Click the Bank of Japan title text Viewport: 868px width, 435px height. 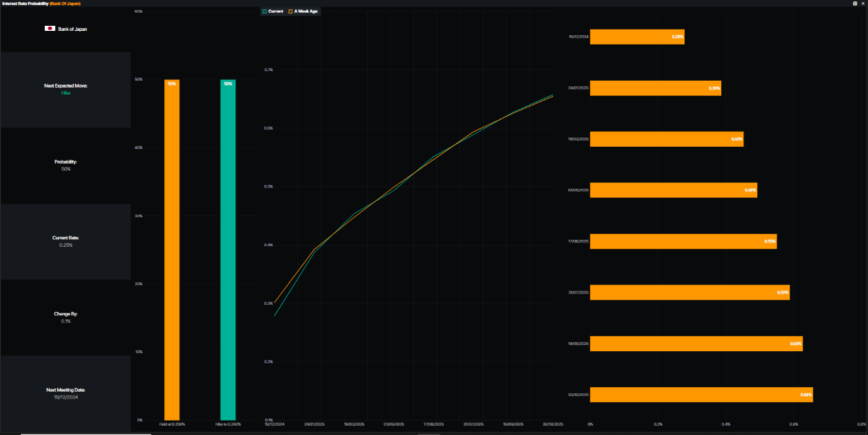(x=72, y=29)
